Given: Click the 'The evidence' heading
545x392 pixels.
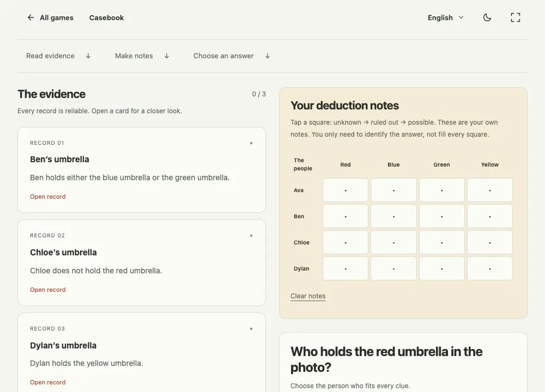Looking at the screenshot, I should [x=51, y=94].
